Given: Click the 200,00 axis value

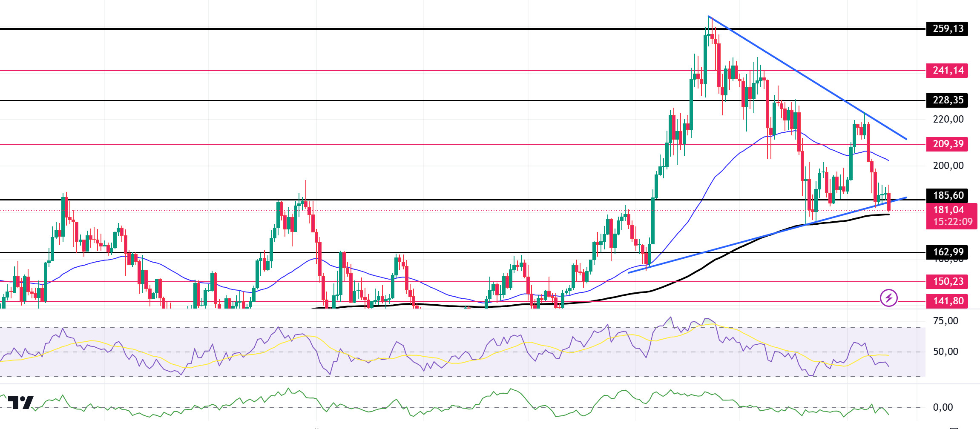Looking at the screenshot, I should point(948,166).
